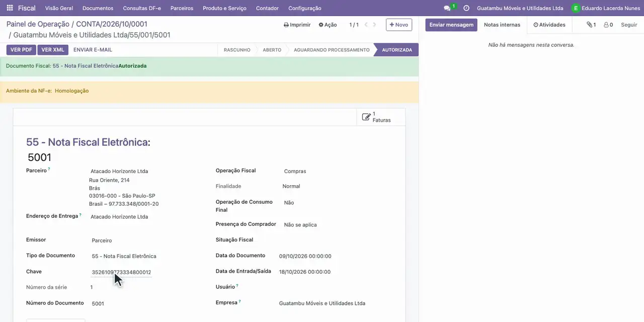Image resolution: width=644 pixels, height=322 pixels.
Task: Open Empresa link Guatambu Móveis e Utilidades Ltda
Action: [x=322, y=303]
